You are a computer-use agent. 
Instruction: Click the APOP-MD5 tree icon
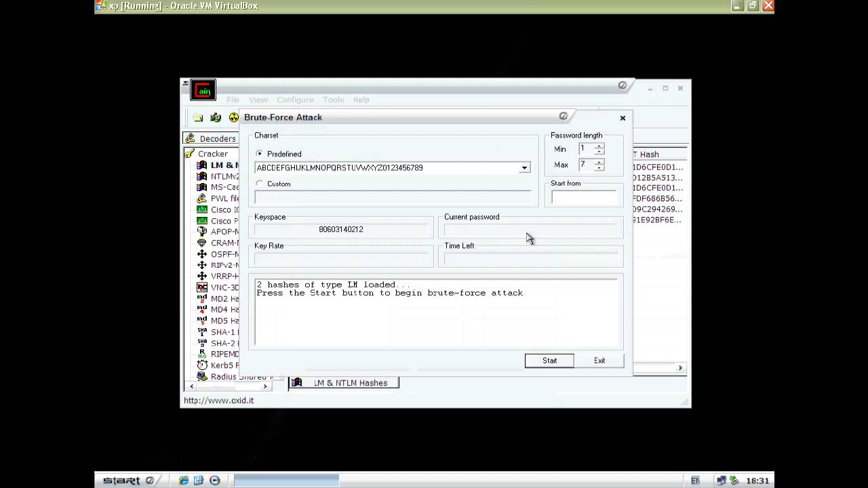pos(202,232)
